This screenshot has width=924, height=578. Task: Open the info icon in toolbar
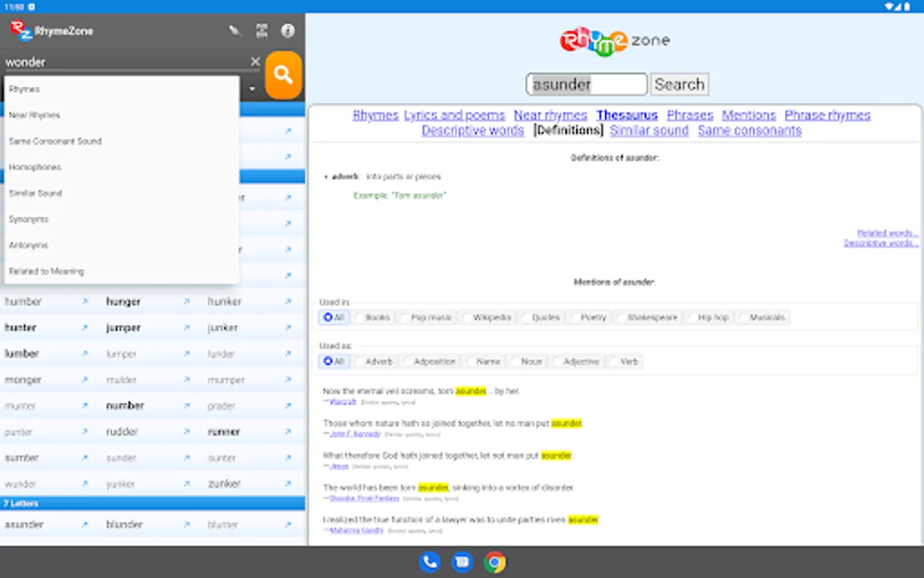[288, 31]
